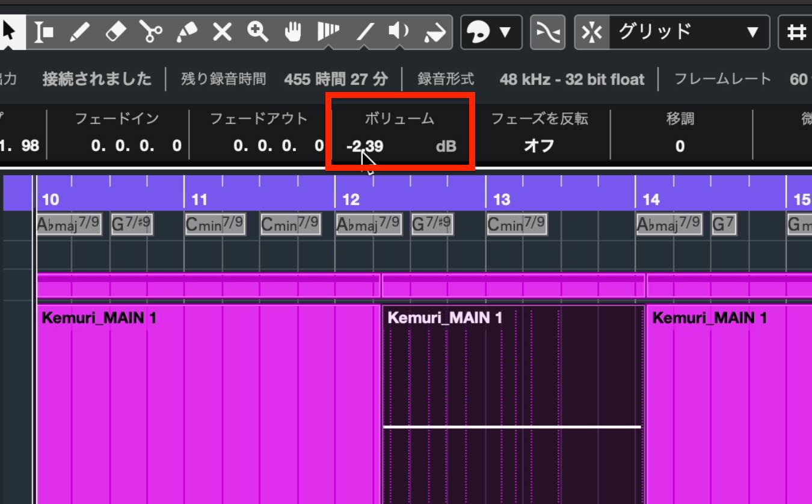Select the Split scissors tool
The height and width of the screenshot is (504, 812).
pyautogui.click(x=150, y=32)
